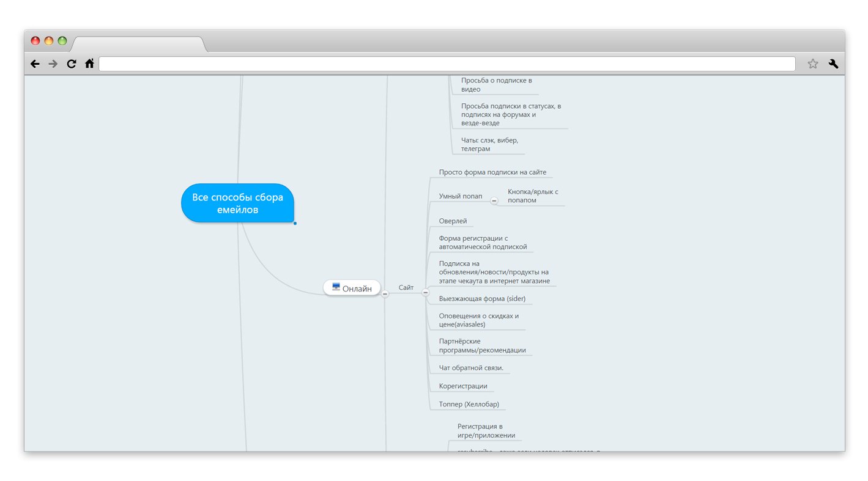868x481 pixels.
Task: Select the Оверлей node
Action: click(x=453, y=221)
